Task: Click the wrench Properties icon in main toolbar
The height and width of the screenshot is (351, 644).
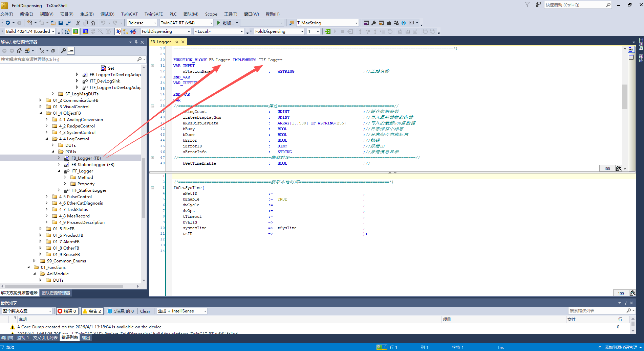Action: pos(374,23)
